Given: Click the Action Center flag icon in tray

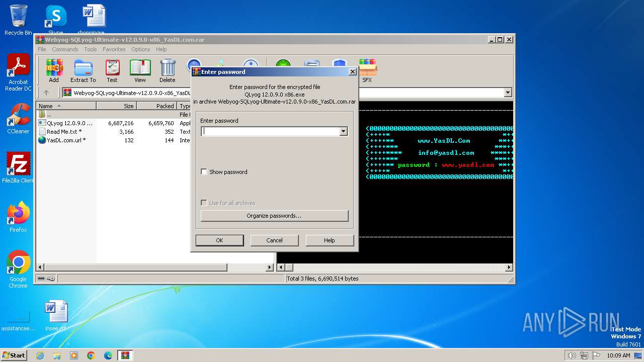Looking at the screenshot, I should (x=596, y=355).
